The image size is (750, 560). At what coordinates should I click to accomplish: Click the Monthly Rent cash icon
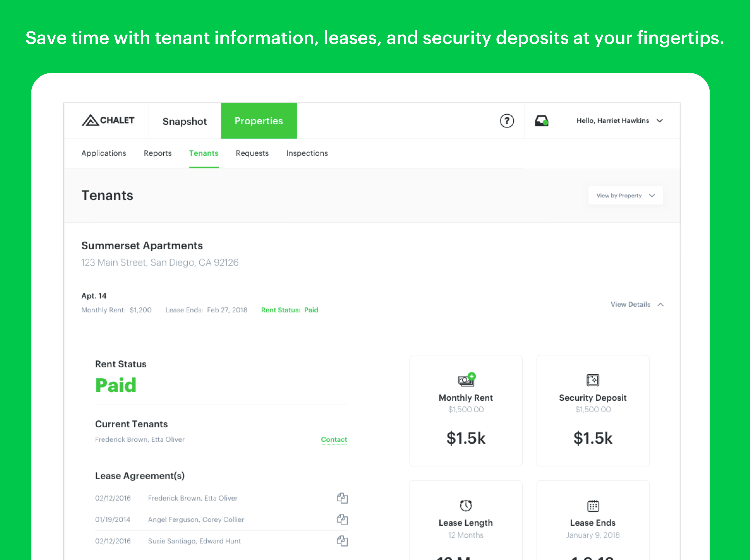[x=466, y=380]
